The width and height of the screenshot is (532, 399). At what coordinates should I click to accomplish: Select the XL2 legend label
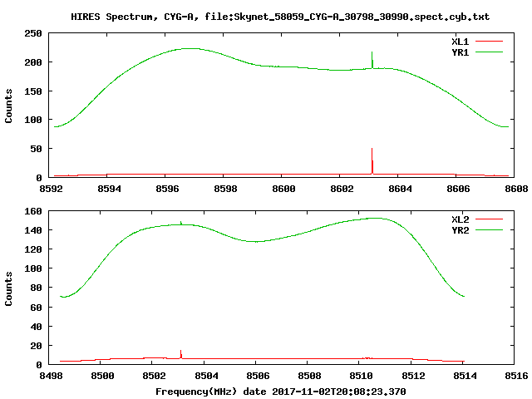pos(460,219)
